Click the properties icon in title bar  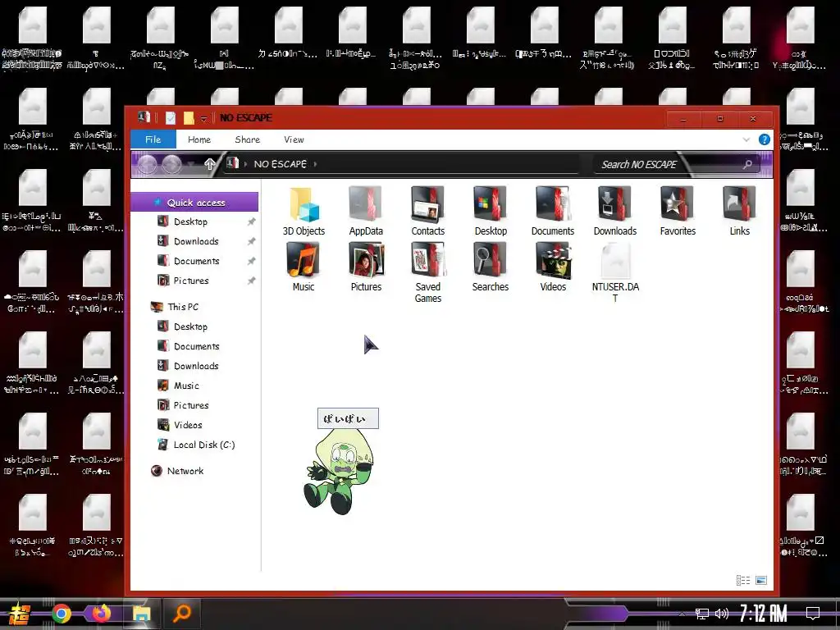171,118
